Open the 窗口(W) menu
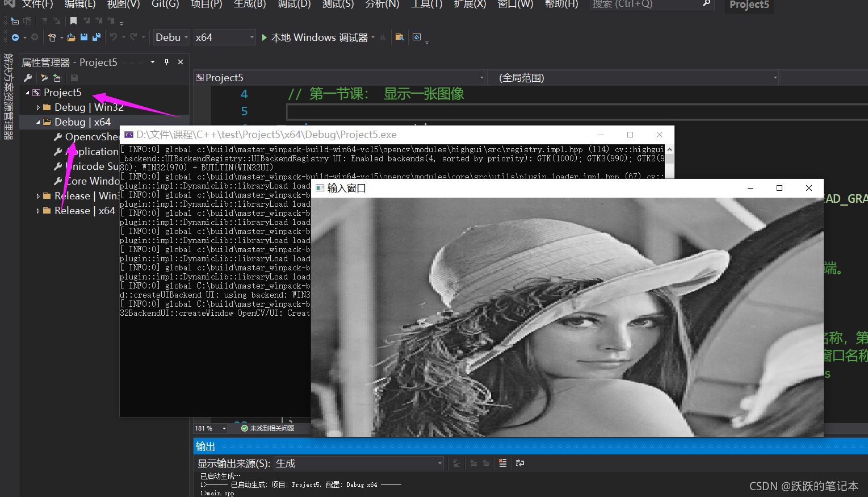Screen dimensions: 868x497 (515, 4)
